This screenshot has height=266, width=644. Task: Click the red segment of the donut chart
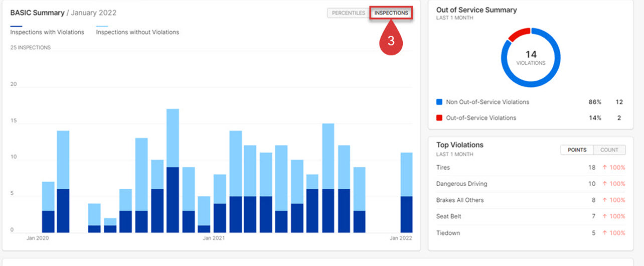519,34
